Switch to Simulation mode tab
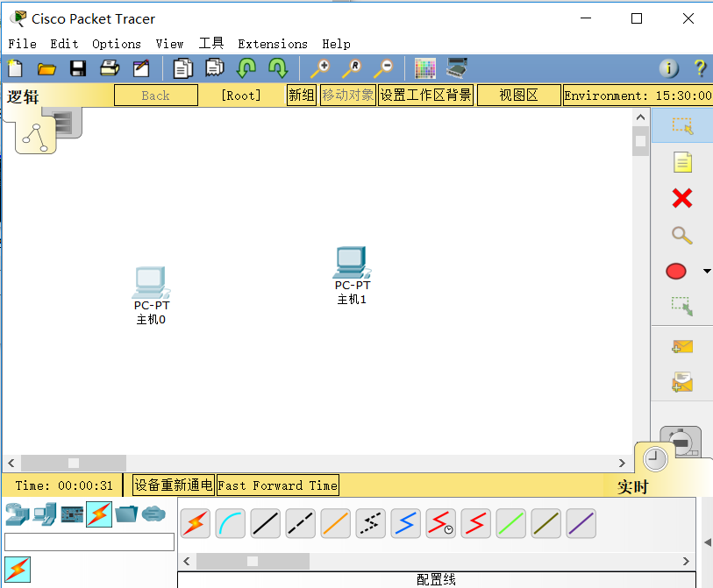This screenshot has height=588, width=713. [681, 442]
